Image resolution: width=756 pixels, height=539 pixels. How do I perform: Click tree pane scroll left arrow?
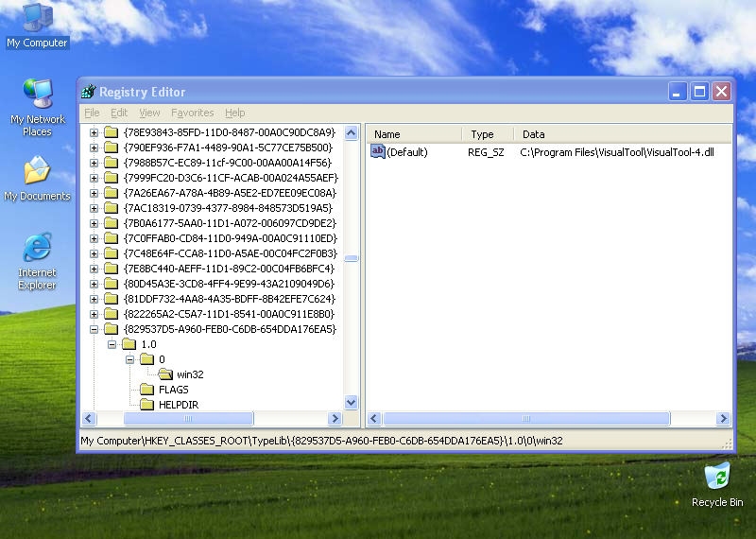tap(89, 418)
